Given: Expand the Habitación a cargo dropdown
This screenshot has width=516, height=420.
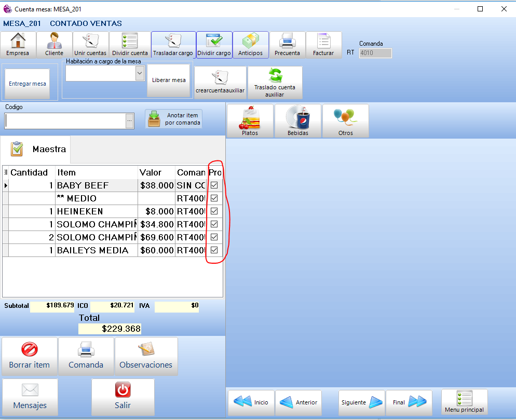Looking at the screenshot, I should (139, 74).
